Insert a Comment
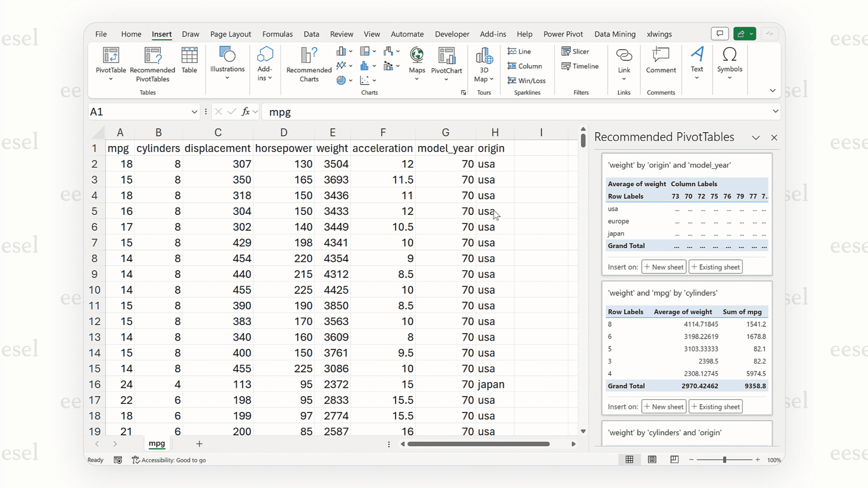 (x=661, y=64)
